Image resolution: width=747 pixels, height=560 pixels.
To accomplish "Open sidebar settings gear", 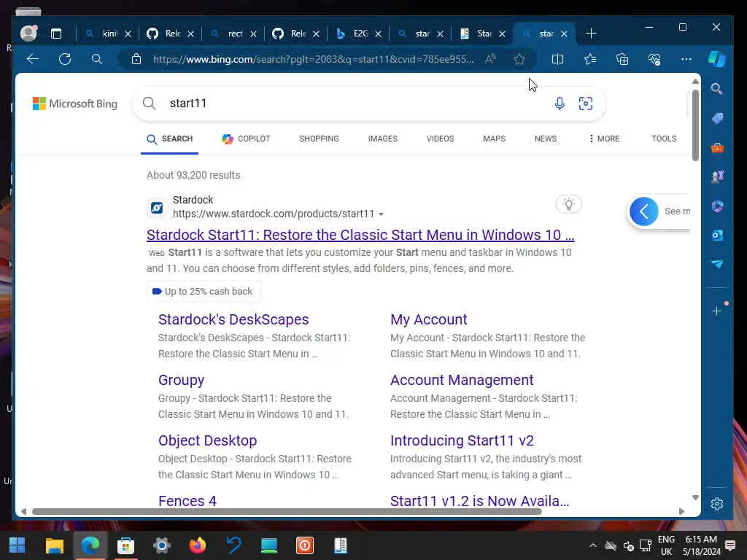I will (x=716, y=504).
